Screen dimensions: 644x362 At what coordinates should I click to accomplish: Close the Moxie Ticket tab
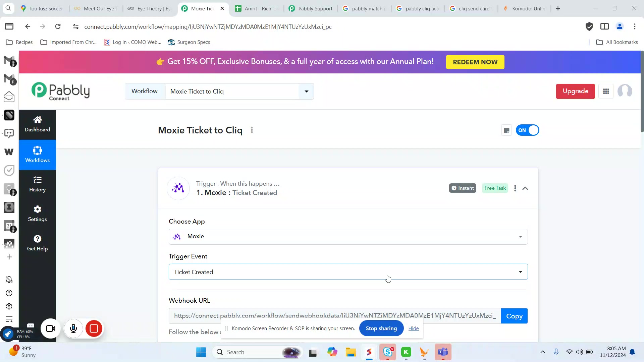(x=222, y=8)
